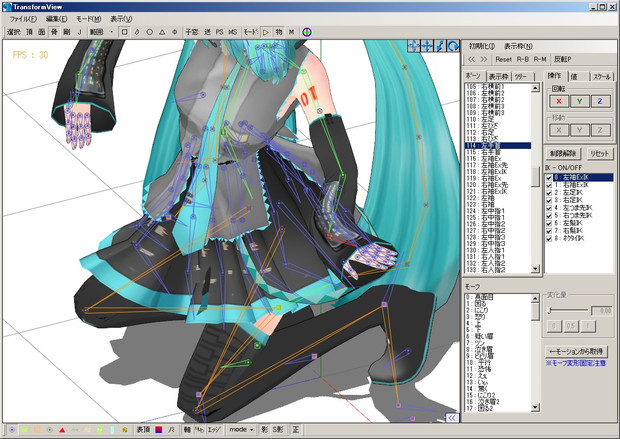
Task: Click the viewport diagonal scale arrow icon
Action: pyautogui.click(x=440, y=46)
